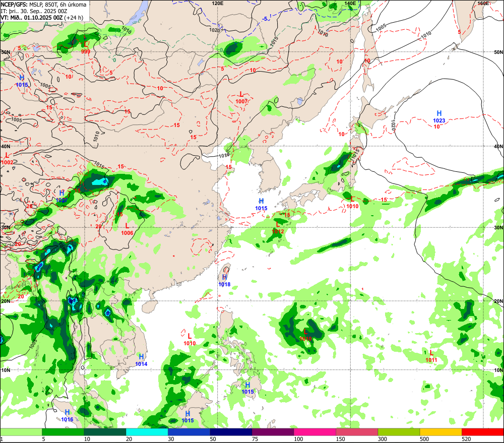
Task: Click the red above-520 legend swatch
Action: [483, 432]
